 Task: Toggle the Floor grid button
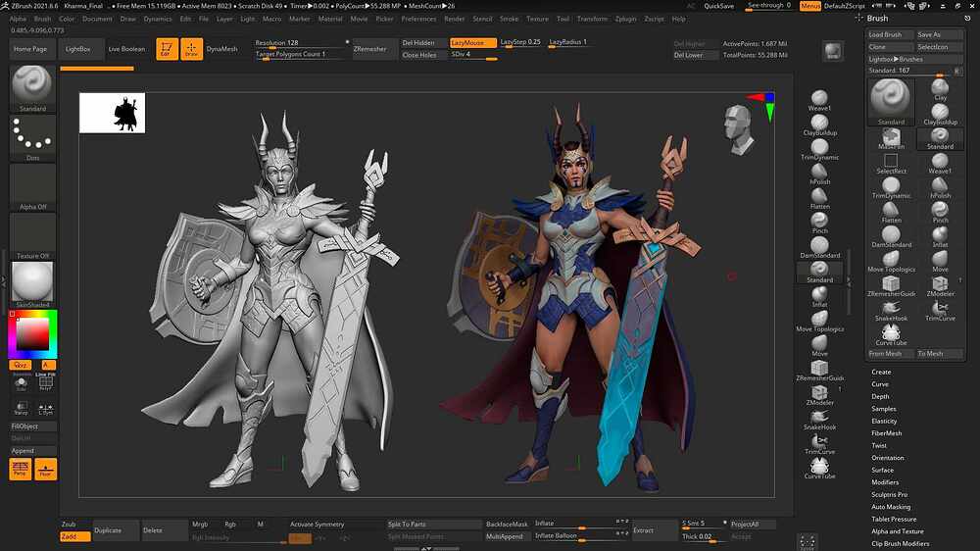[45, 469]
